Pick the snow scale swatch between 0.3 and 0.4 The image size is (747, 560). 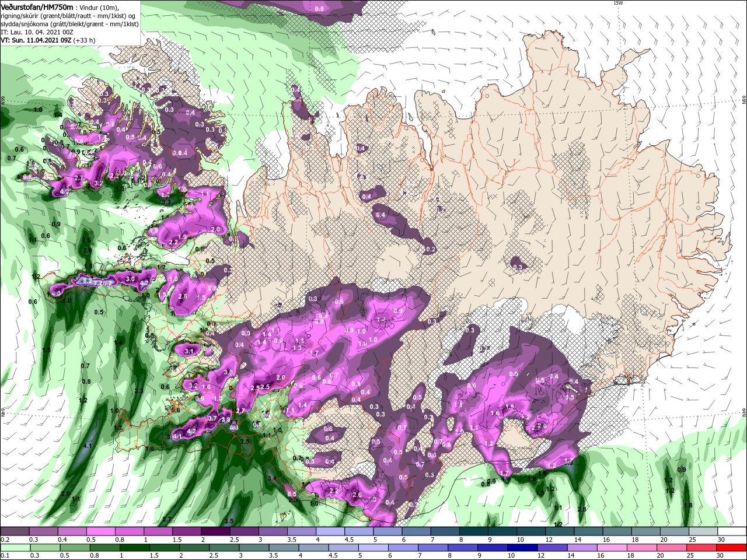point(44,531)
